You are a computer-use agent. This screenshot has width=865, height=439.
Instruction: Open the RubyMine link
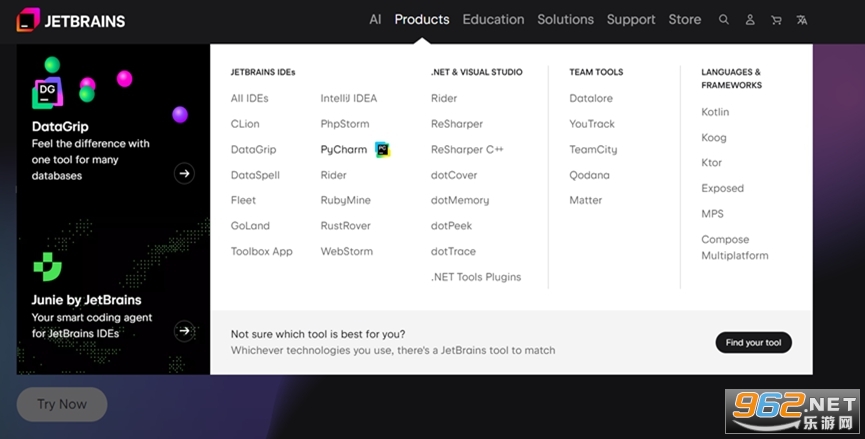[345, 200]
